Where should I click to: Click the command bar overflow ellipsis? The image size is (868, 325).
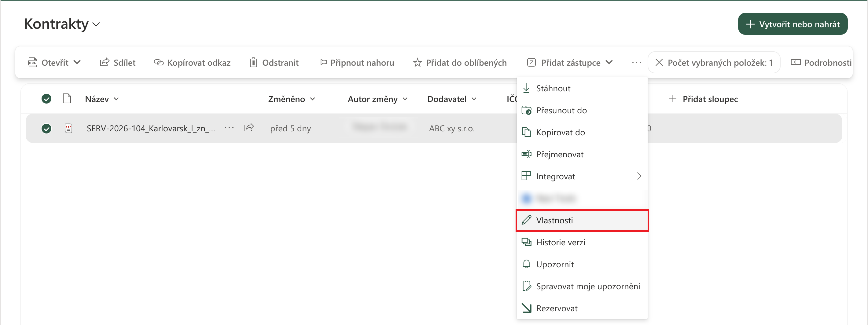[636, 63]
